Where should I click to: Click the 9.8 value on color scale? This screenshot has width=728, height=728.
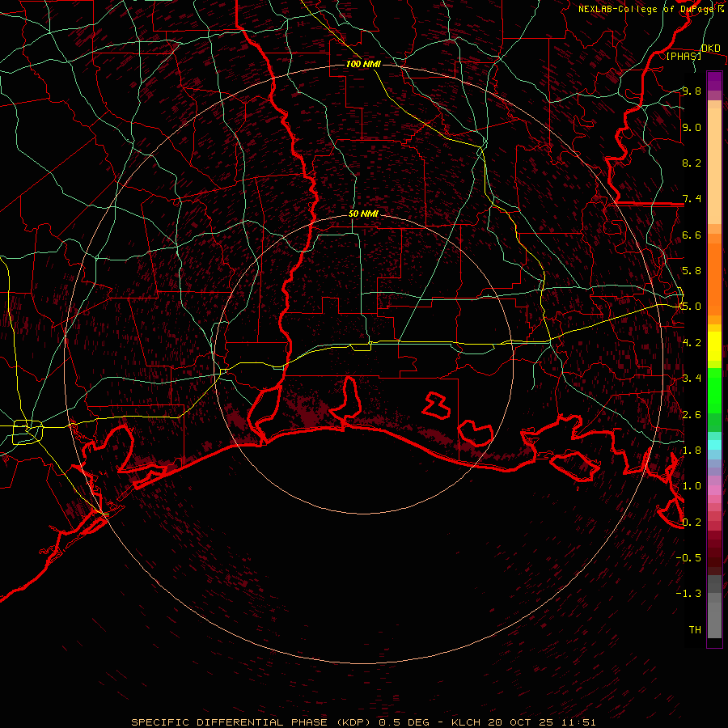(692, 91)
